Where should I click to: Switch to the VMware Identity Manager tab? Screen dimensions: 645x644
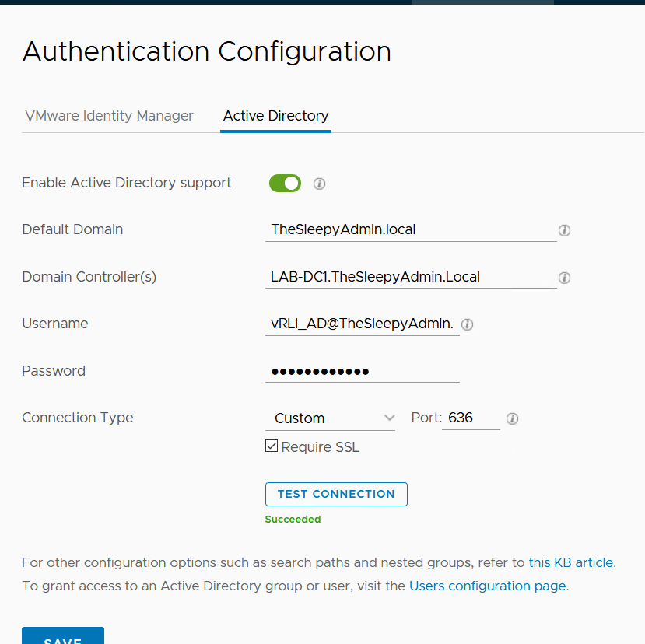(109, 116)
